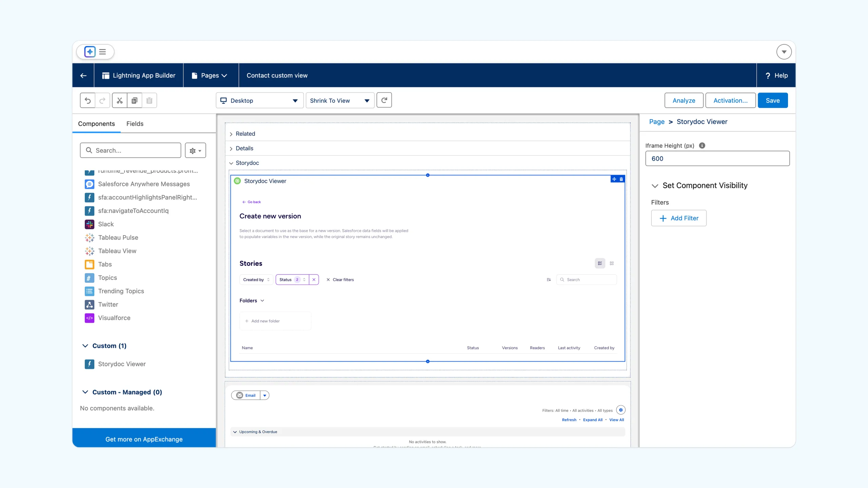This screenshot has width=868, height=488.
Task: Click the Stories Search field
Action: click(587, 280)
